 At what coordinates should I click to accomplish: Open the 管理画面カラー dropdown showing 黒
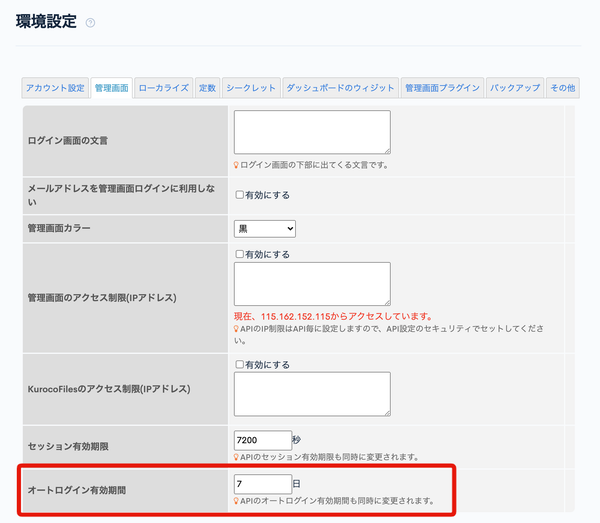[265, 229]
